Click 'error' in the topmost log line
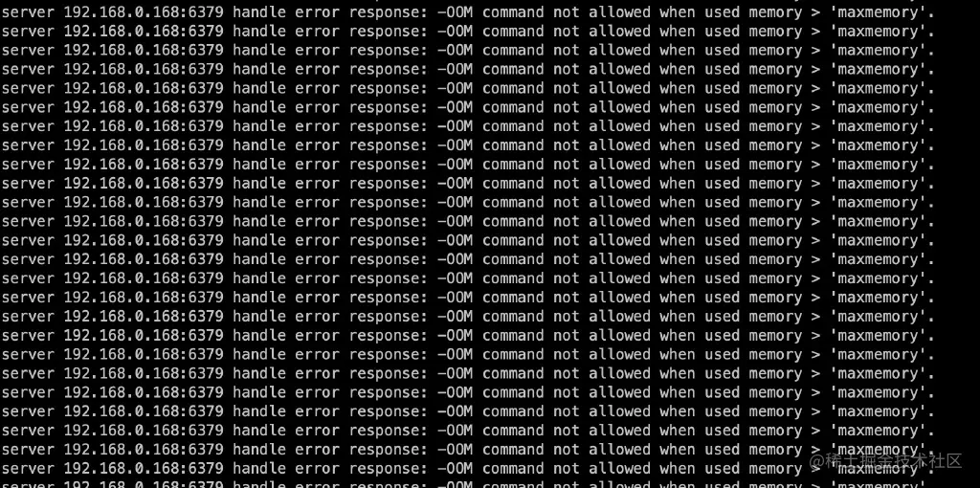This screenshot has height=488, width=980. click(x=317, y=11)
